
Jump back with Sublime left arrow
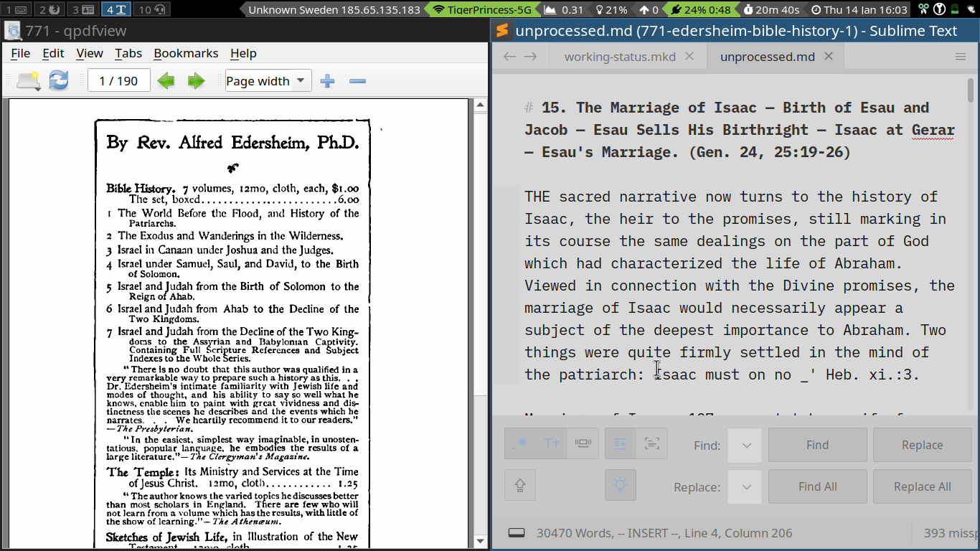pos(509,57)
